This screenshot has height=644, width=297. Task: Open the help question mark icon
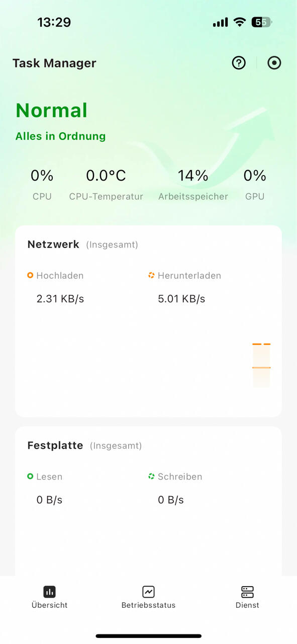[239, 63]
